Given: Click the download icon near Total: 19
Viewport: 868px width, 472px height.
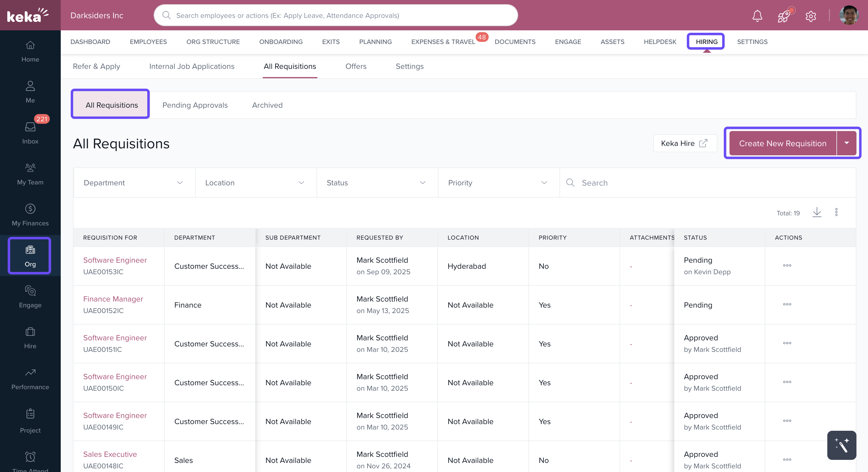Looking at the screenshot, I should tap(817, 212).
